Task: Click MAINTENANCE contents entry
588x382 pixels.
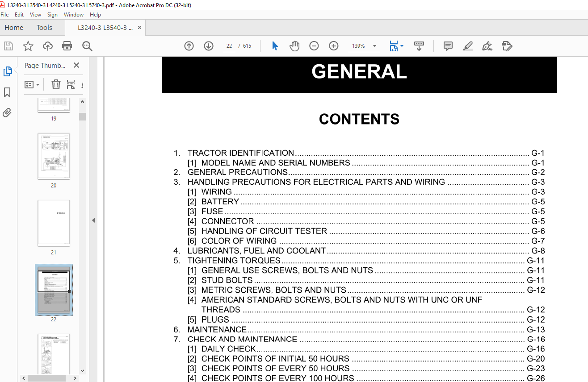Action: pyautogui.click(x=217, y=329)
